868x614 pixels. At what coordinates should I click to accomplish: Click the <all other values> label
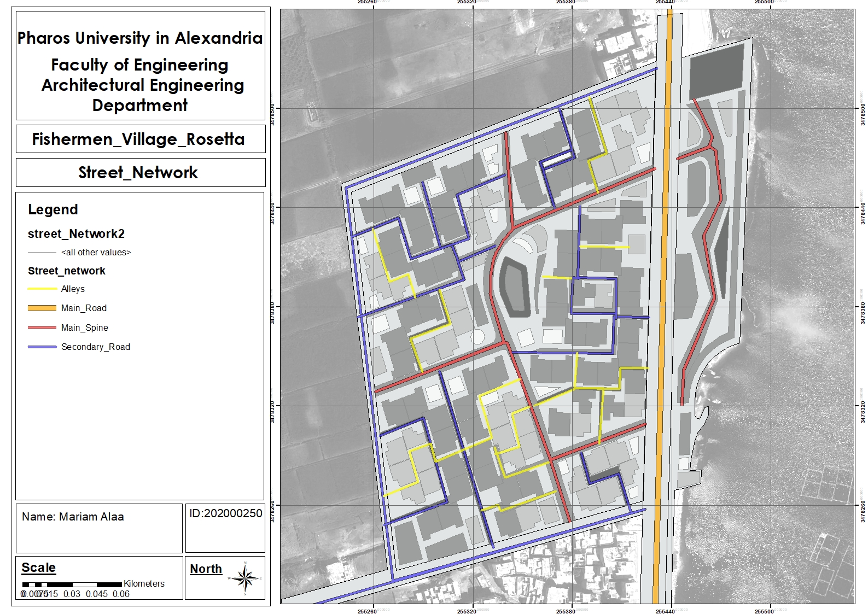coord(96,252)
